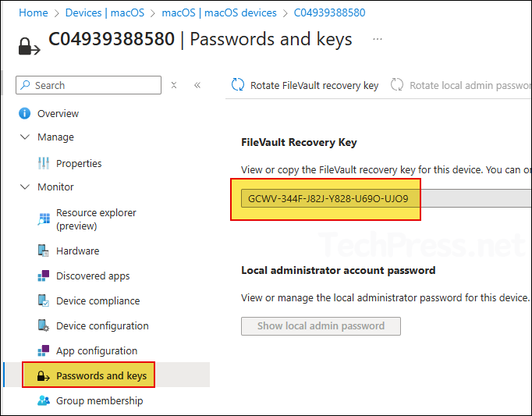The image size is (532, 416).
Task: Open App configuration in Monitor section
Action: [x=96, y=351]
